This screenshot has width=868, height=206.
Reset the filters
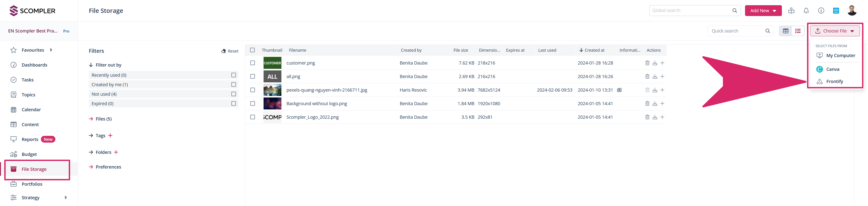pos(230,51)
